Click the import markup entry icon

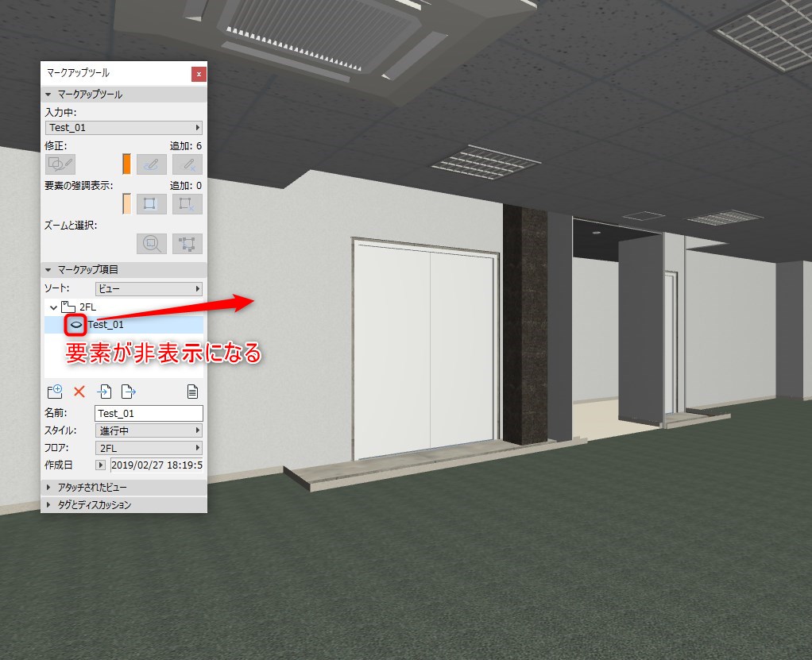pyautogui.click(x=104, y=392)
